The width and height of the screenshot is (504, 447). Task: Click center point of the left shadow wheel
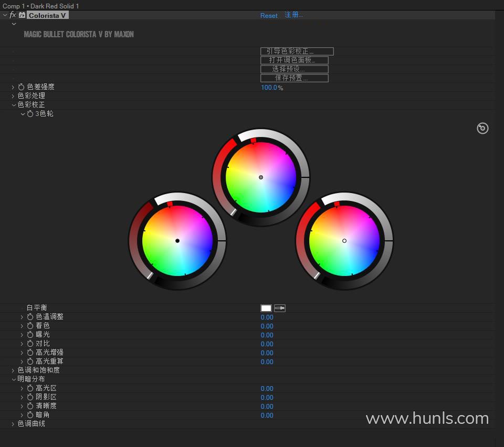click(x=177, y=241)
